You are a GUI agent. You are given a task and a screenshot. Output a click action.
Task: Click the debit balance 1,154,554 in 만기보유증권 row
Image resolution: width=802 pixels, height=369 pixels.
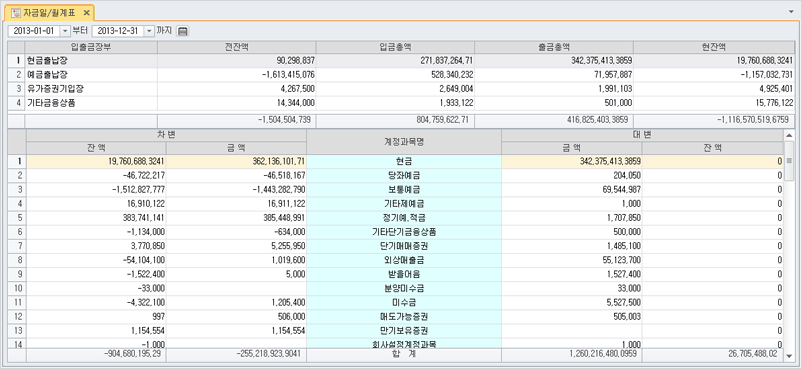148,331
